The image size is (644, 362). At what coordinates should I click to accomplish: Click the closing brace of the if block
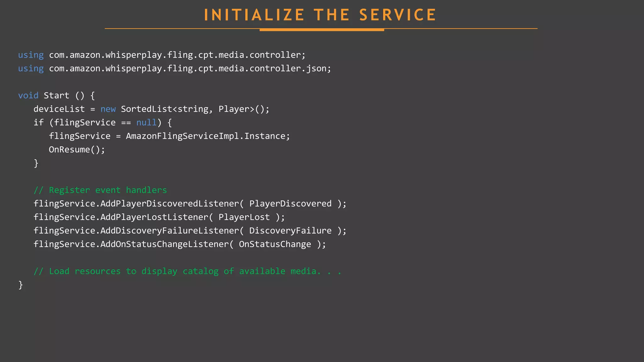point(36,163)
